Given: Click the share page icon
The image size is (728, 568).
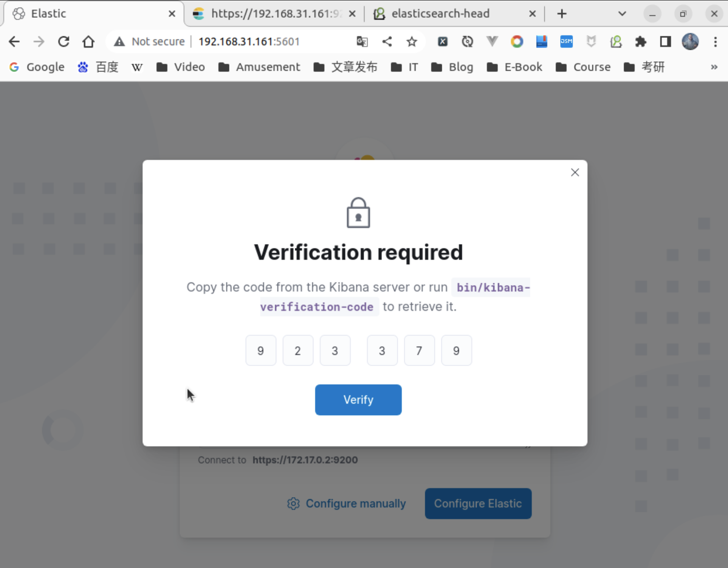Looking at the screenshot, I should pyautogui.click(x=387, y=41).
